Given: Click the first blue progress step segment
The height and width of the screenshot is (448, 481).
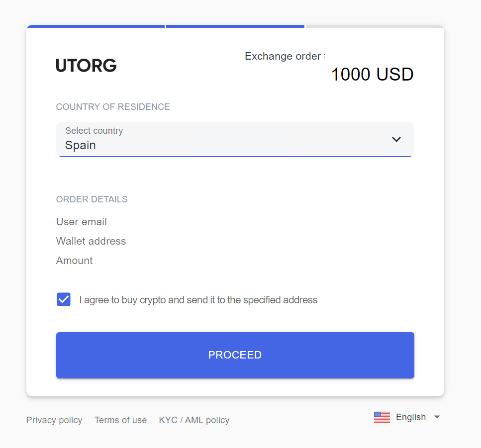Looking at the screenshot, I should click(96, 26).
